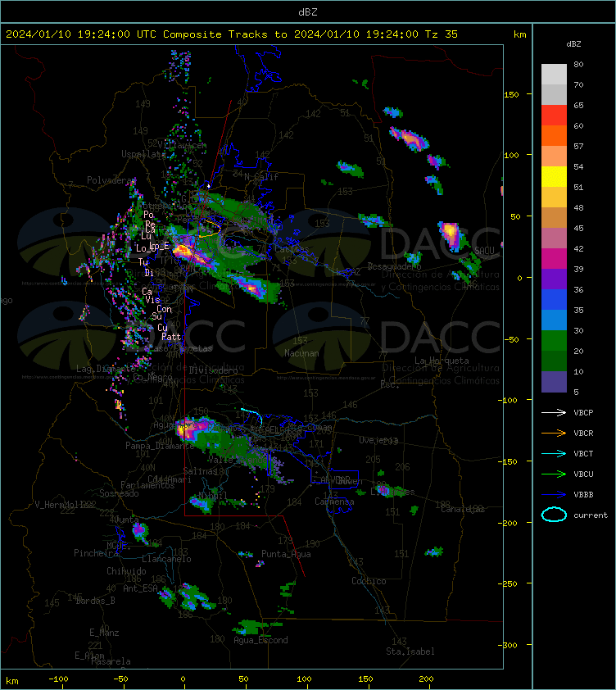
Task: Pick the bright green 20-30 dBZ swatch
Action: [x=554, y=341]
